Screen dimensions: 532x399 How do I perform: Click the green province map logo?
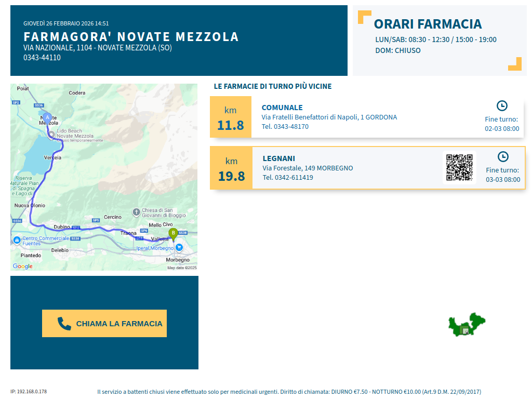coord(467,325)
